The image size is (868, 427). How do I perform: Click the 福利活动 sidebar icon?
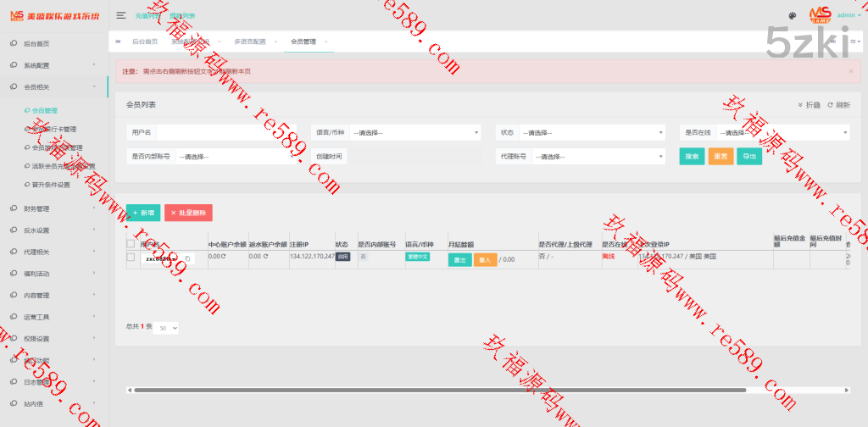14,274
